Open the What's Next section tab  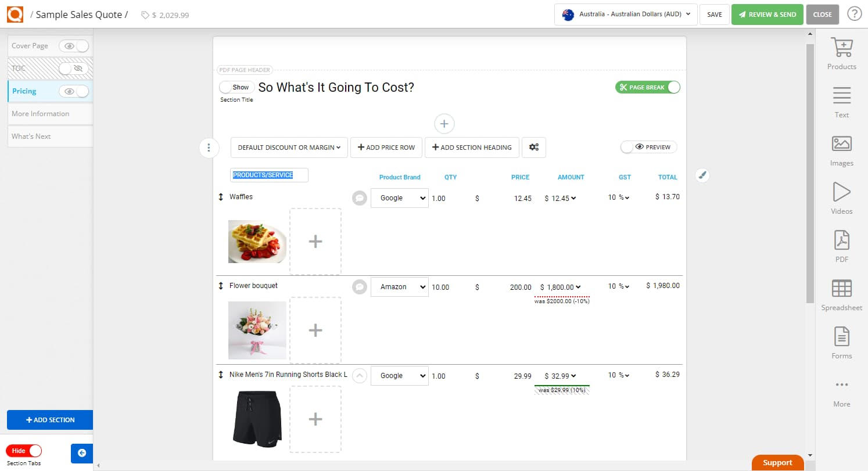[x=31, y=136]
